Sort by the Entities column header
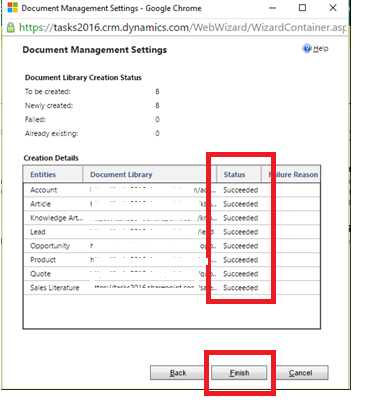The width and height of the screenshot is (369, 403). 53,174
